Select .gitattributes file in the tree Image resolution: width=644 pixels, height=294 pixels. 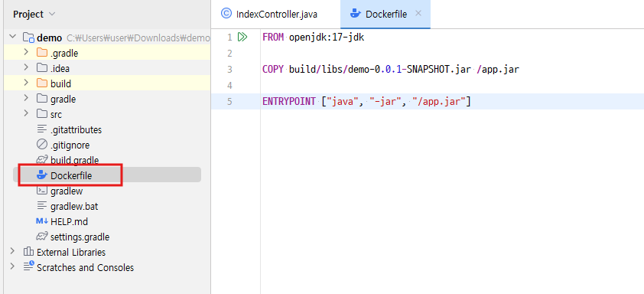[x=76, y=129]
